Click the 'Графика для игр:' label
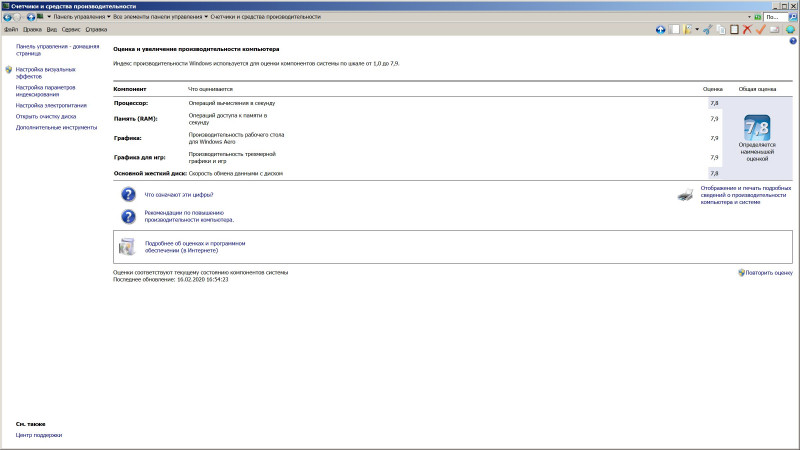Image resolution: width=800 pixels, height=450 pixels. coord(139,158)
